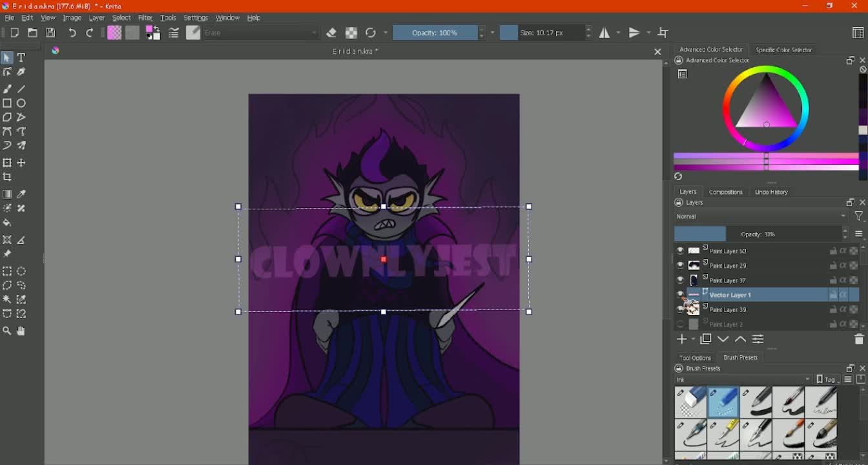
Task: Toggle Eraser mode in toolbar
Action: click(332, 33)
